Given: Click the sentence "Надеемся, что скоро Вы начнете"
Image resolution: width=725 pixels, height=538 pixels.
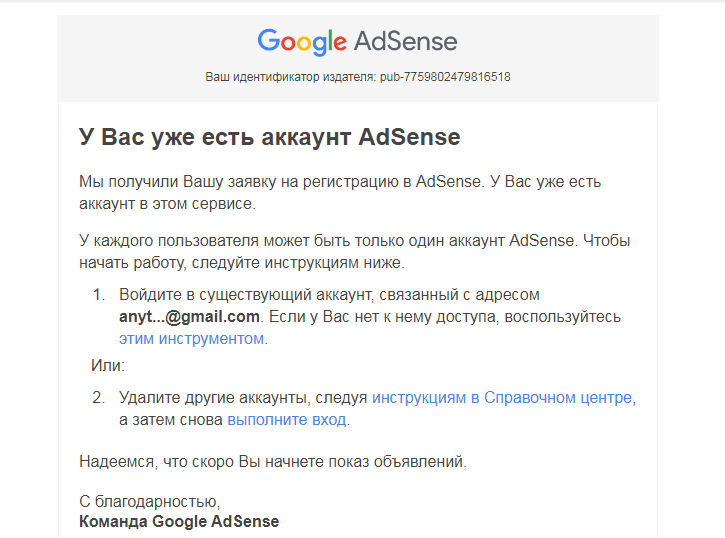Looking at the screenshot, I should [x=272, y=461].
